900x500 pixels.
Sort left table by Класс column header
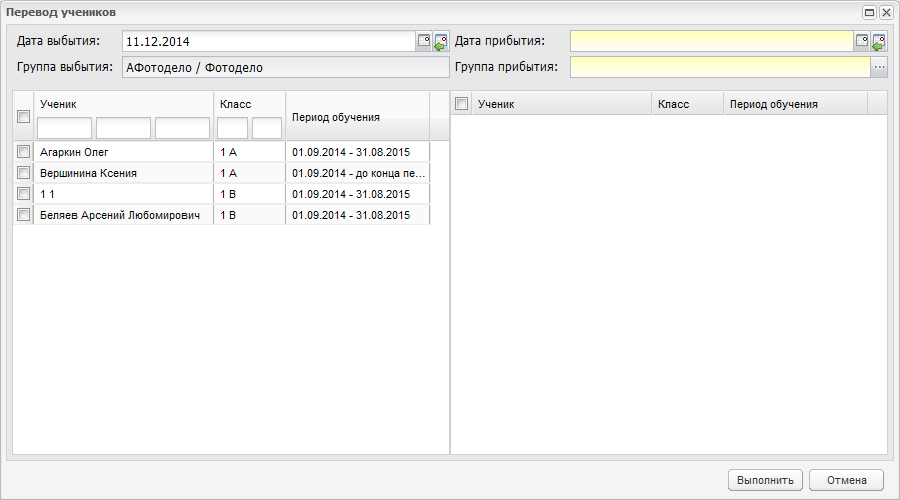236,104
